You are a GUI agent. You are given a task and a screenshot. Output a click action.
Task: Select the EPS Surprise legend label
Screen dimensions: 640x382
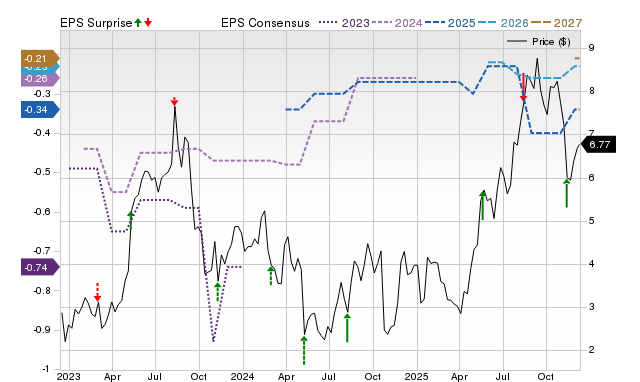96,23
